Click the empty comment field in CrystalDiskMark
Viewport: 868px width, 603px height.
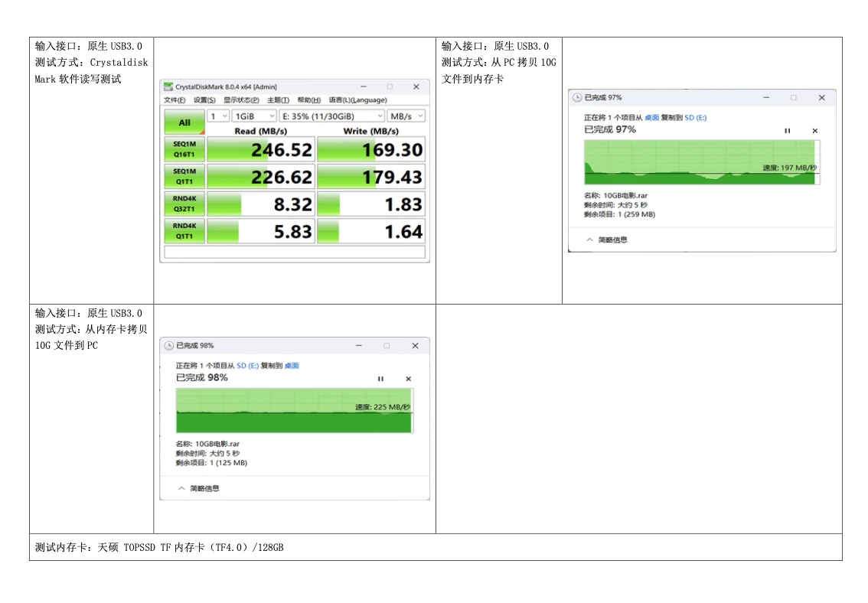click(295, 252)
